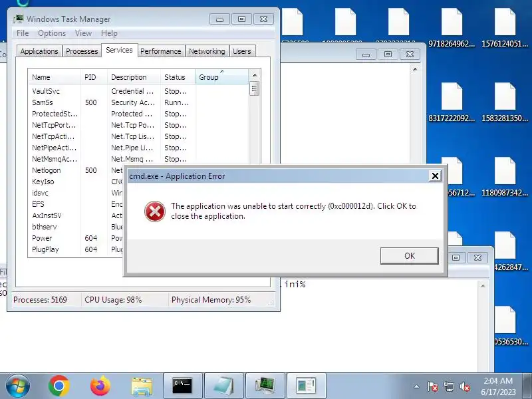Show hidden system tray icons
532x399 pixels.
tap(417, 386)
